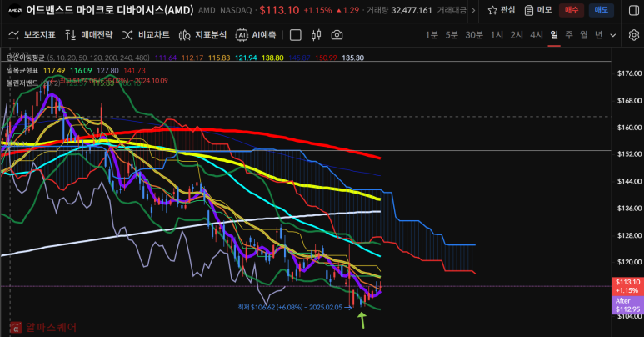Open 매매전략 trading strategy tool
The image size is (644, 337).
(x=88, y=35)
